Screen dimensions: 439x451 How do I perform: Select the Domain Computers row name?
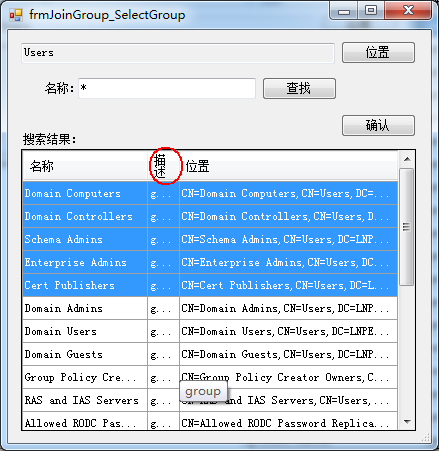click(x=85, y=193)
